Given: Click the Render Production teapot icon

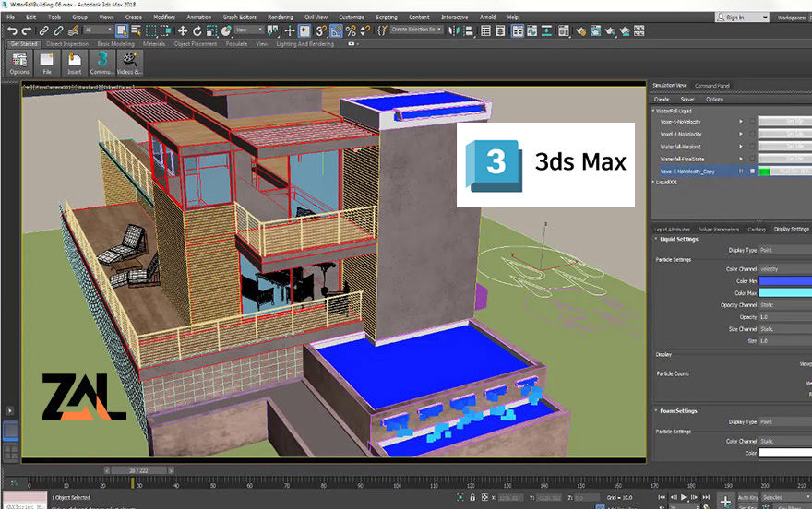Looking at the screenshot, I should pyautogui.click(x=610, y=31).
